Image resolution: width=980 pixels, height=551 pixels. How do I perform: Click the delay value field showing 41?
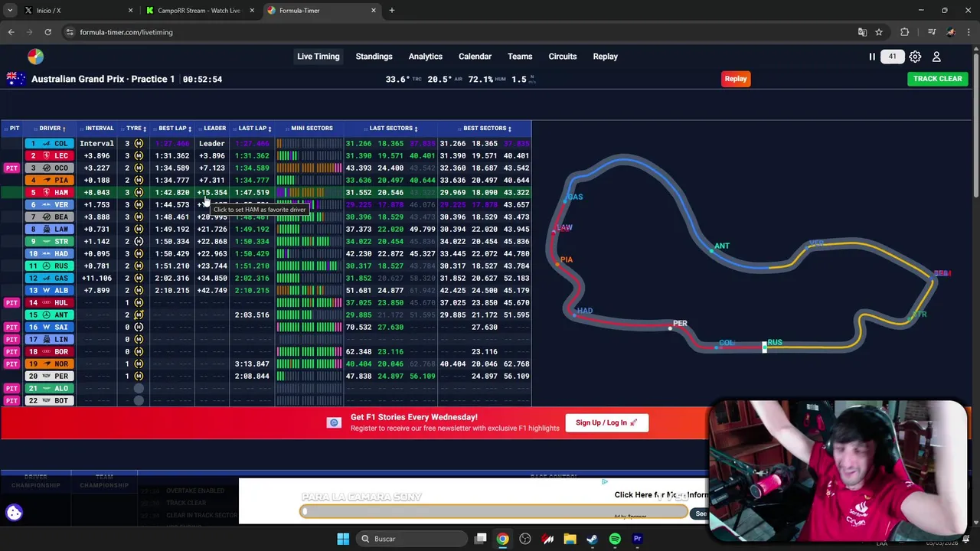pyautogui.click(x=892, y=57)
